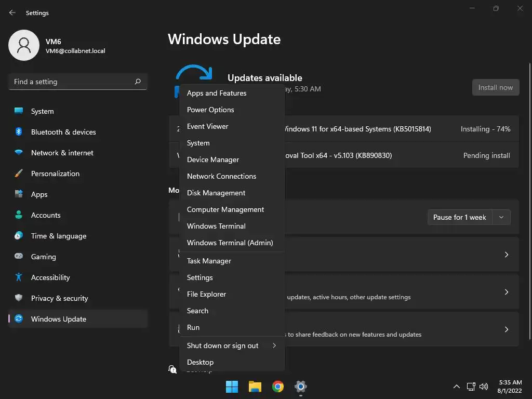This screenshot has height=399, width=532.
Task: Click the VM6@collabnet.local account text
Action: click(75, 51)
